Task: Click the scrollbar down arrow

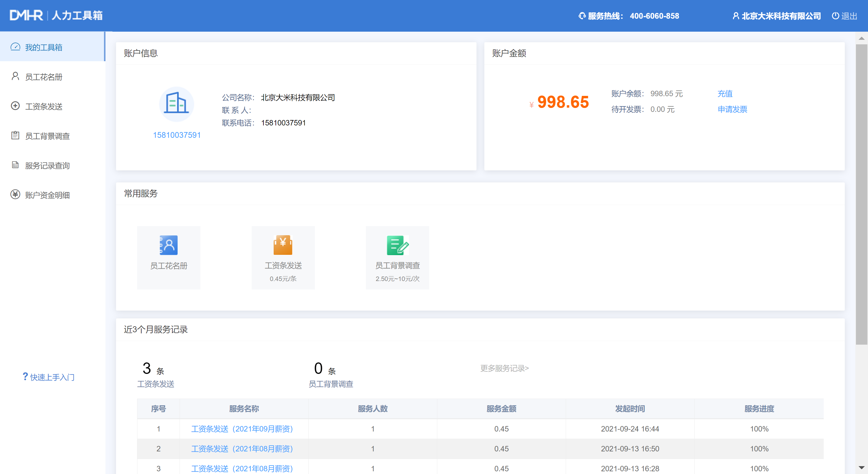Action: (862, 468)
